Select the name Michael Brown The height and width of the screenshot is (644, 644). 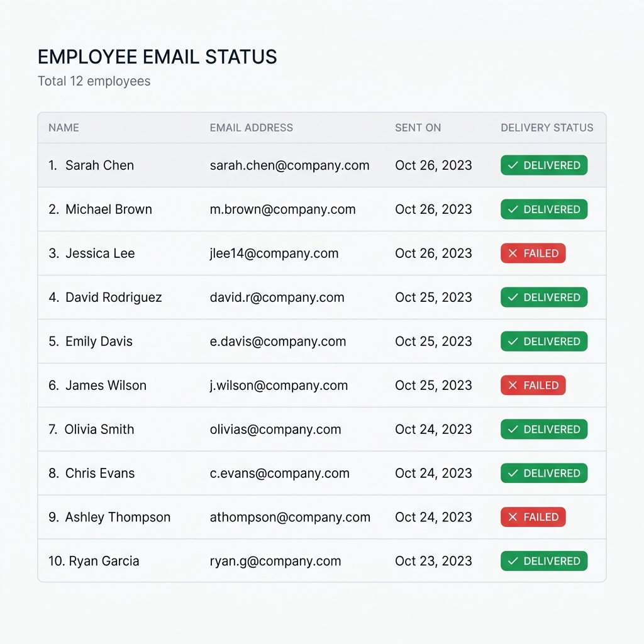[109, 209]
